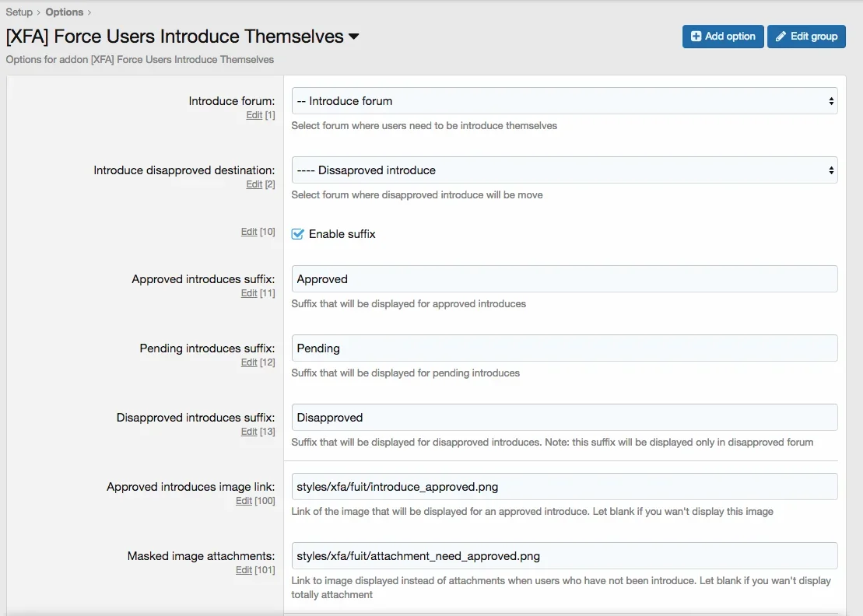Click Edit link under Masked image attachments

click(244, 570)
